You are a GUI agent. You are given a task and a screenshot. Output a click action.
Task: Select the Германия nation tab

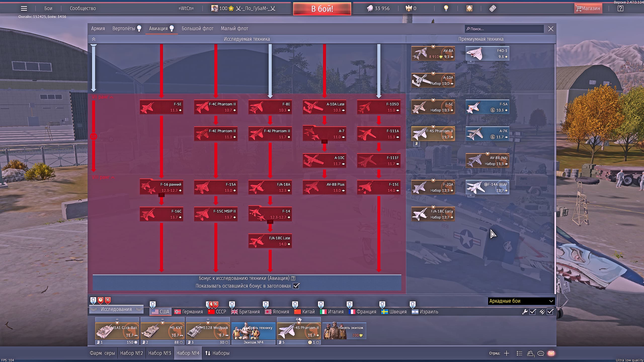[188, 312]
